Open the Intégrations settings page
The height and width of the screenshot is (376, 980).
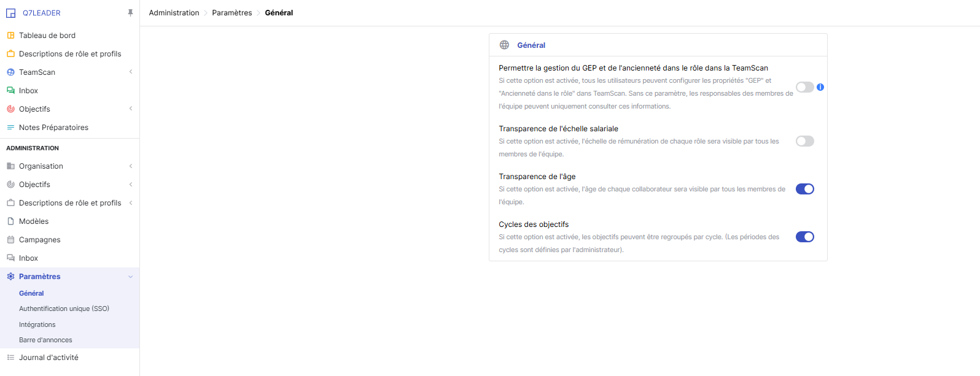(37, 324)
